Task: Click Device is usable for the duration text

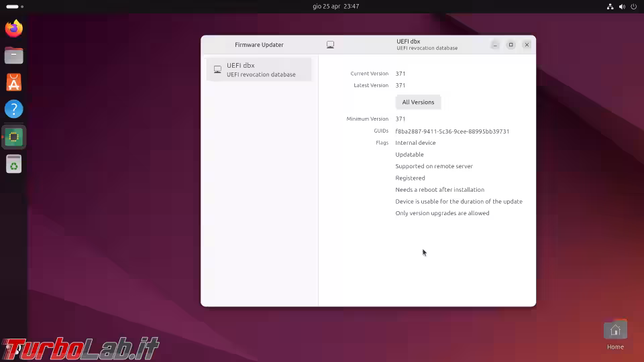Action: click(459, 202)
